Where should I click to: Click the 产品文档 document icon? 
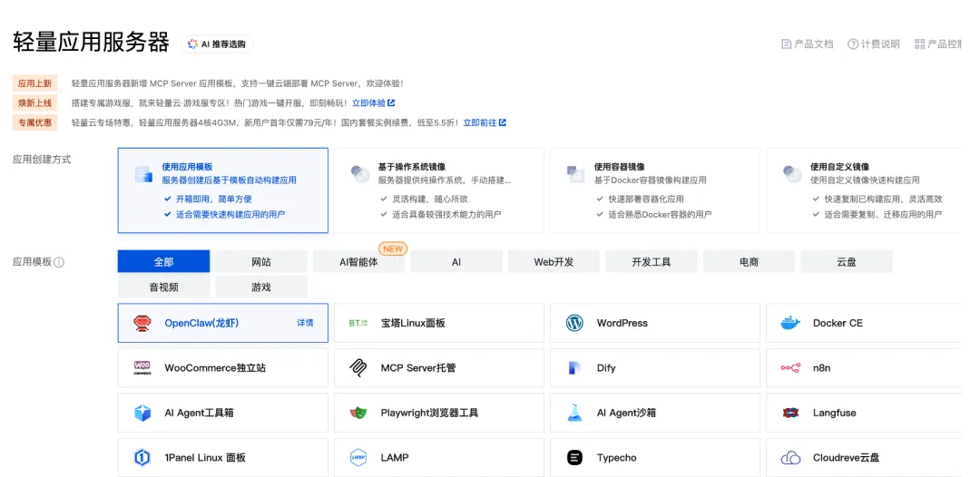point(786,44)
